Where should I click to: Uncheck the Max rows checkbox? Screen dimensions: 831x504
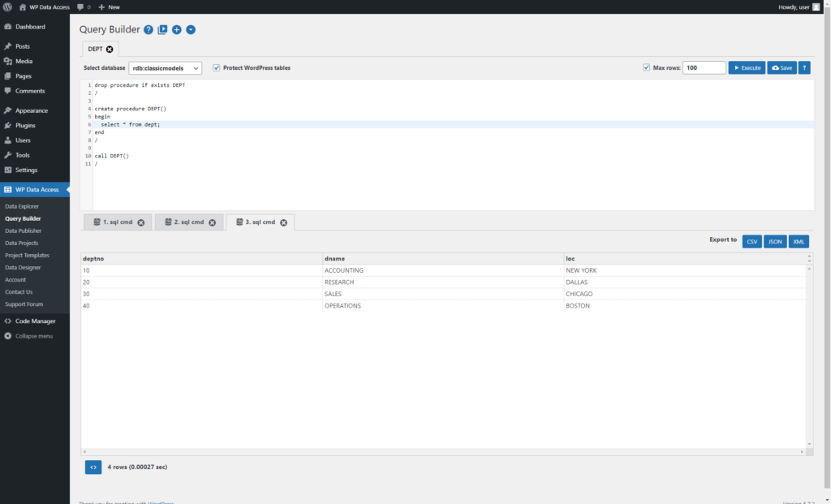[646, 67]
